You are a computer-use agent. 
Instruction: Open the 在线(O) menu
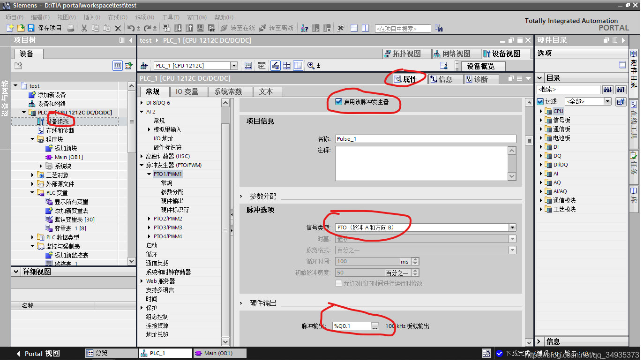pos(118,17)
